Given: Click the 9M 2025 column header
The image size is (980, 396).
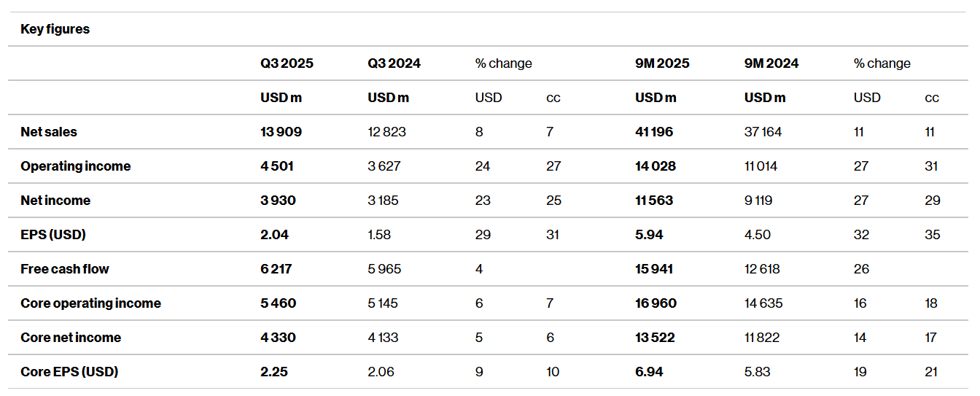Looking at the screenshot, I should pos(662,63).
